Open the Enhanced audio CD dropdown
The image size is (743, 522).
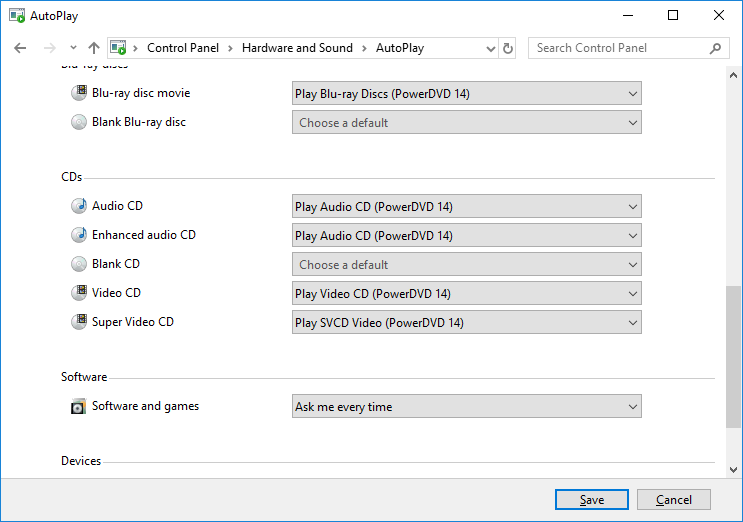coord(467,235)
